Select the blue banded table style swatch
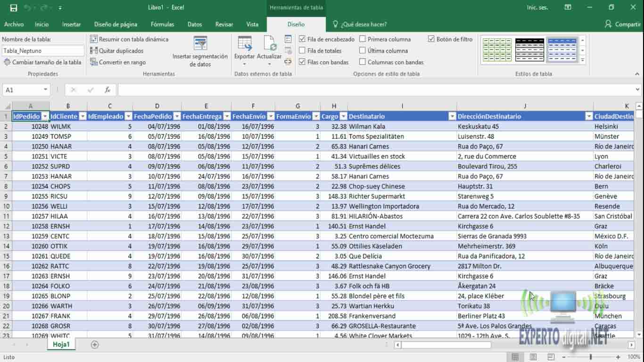The width and height of the screenshot is (644, 362). click(x=562, y=50)
